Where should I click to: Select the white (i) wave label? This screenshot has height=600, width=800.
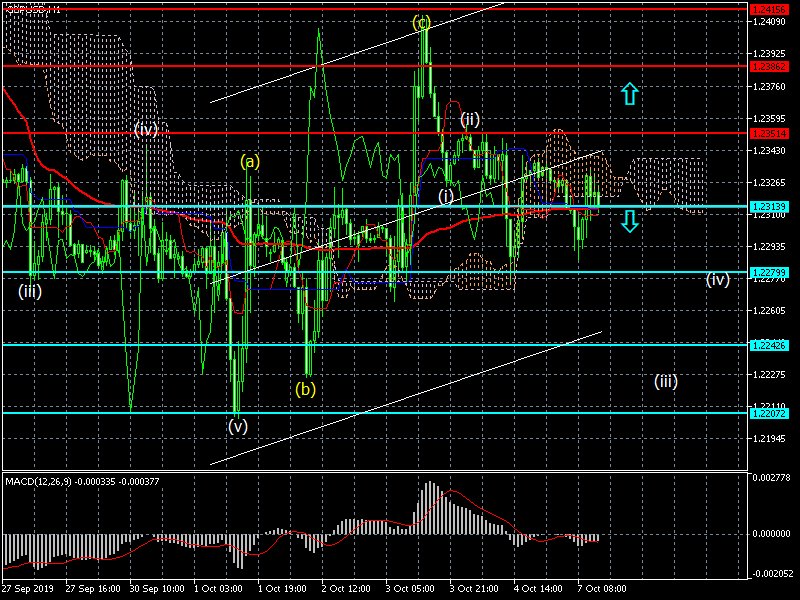coord(446,196)
